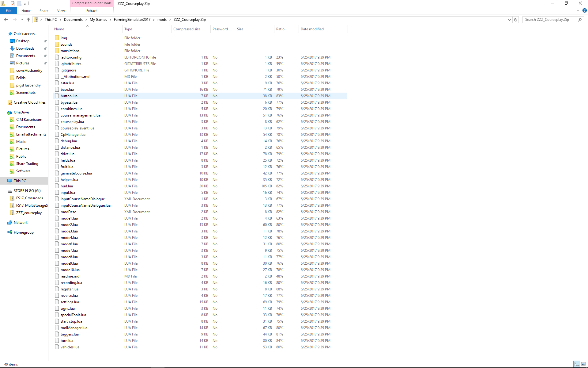588x368 pixels.
Task: Unpin Downloads using its pin icon
Action: [x=45, y=48]
